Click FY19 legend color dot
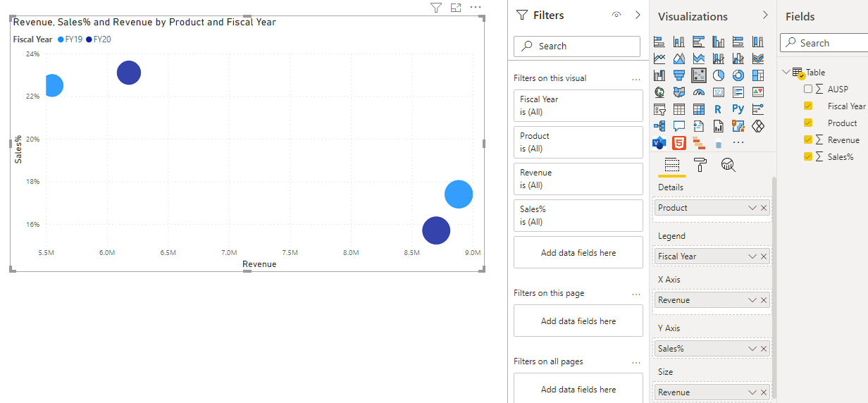This screenshot has width=868, height=403. pos(61,39)
